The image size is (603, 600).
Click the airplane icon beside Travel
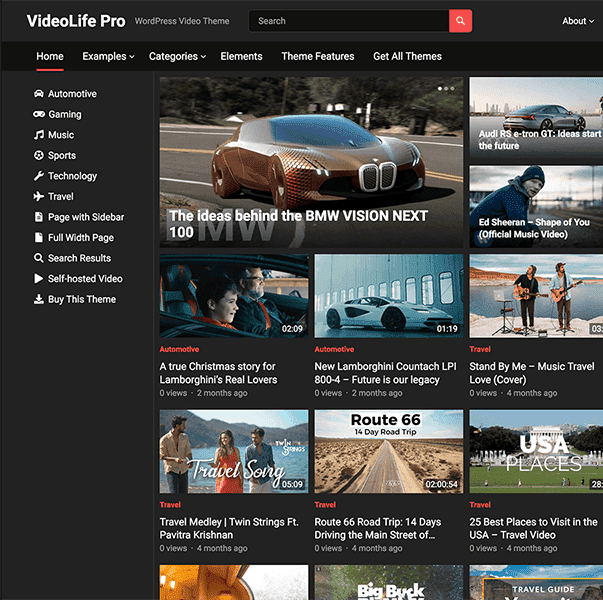click(x=39, y=197)
